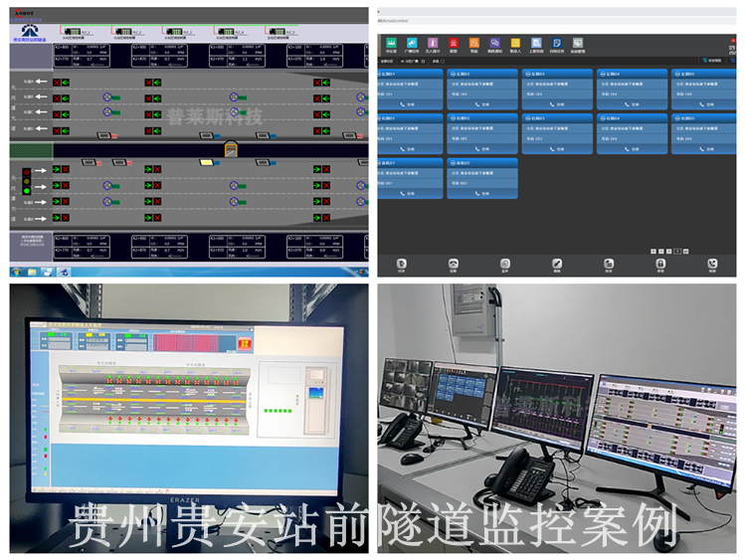The image size is (746, 560).
Task: Collapse the 左洞02 card via its header circle
Action: coord(454,75)
